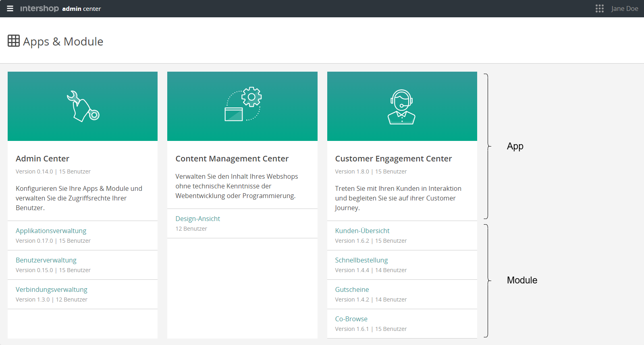The image size is (644, 345).
Task: Open the Co-Browse module
Action: pyautogui.click(x=351, y=319)
